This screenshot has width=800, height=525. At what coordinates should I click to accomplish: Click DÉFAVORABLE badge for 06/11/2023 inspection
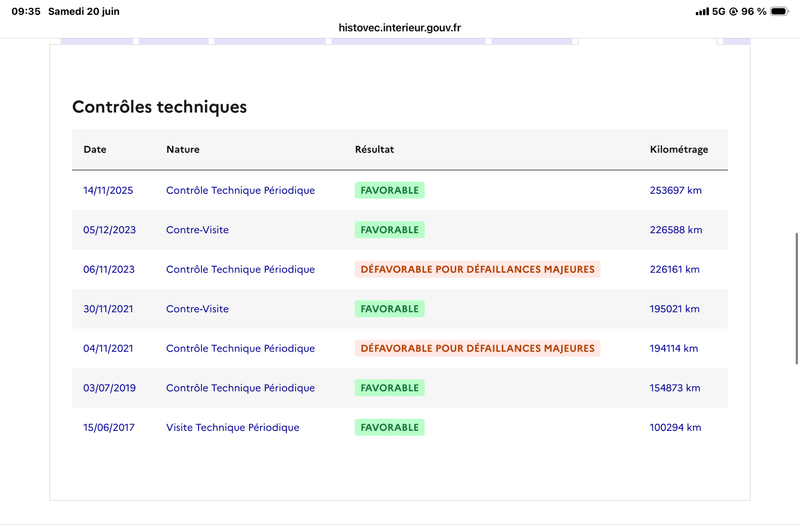pos(478,269)
